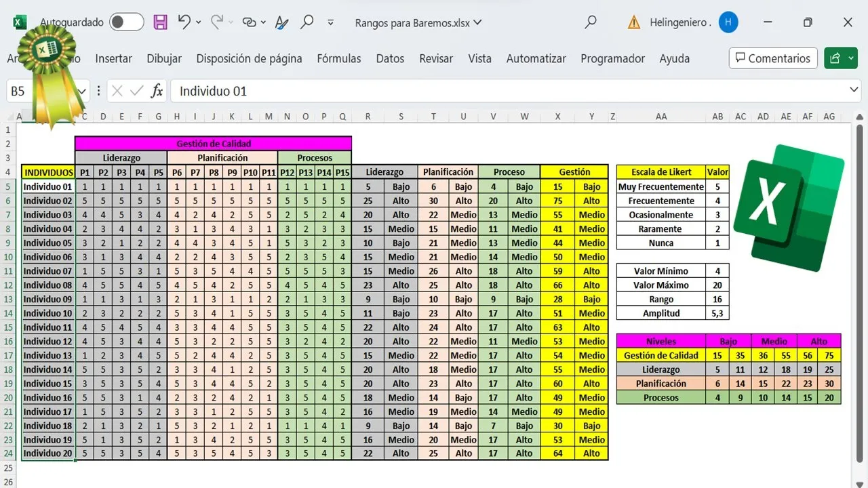
Task: Click the formula bar Enter checkmark icon
Action: (137, 91)
